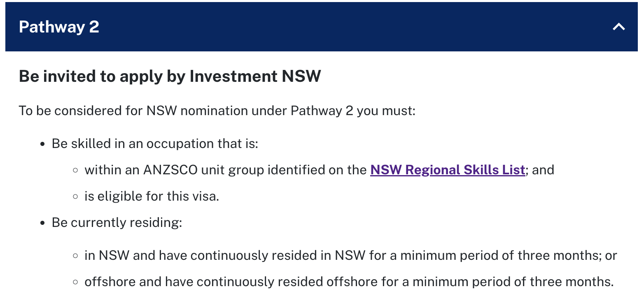The height and width of the screenshot is (296, 644).
Task: Click the 'Be currently residing:' list item text
Action: coord(117,222)
